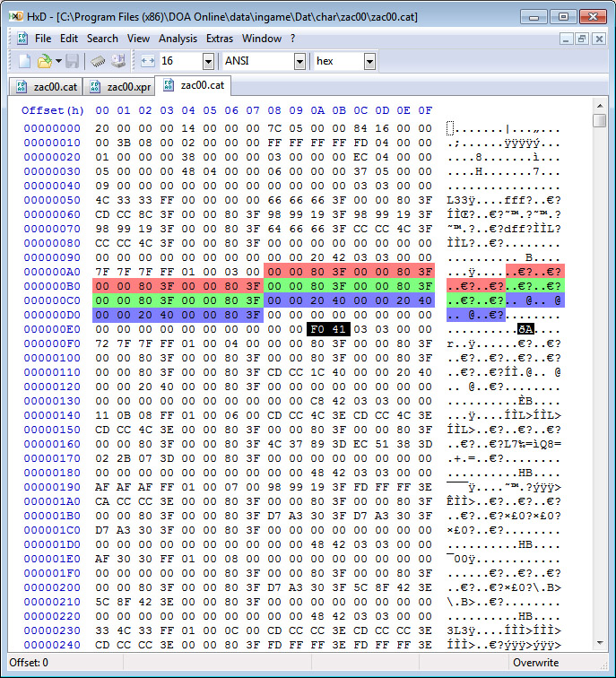Click the Save floppy disk icon
The image size is (616, 678).
73,61
